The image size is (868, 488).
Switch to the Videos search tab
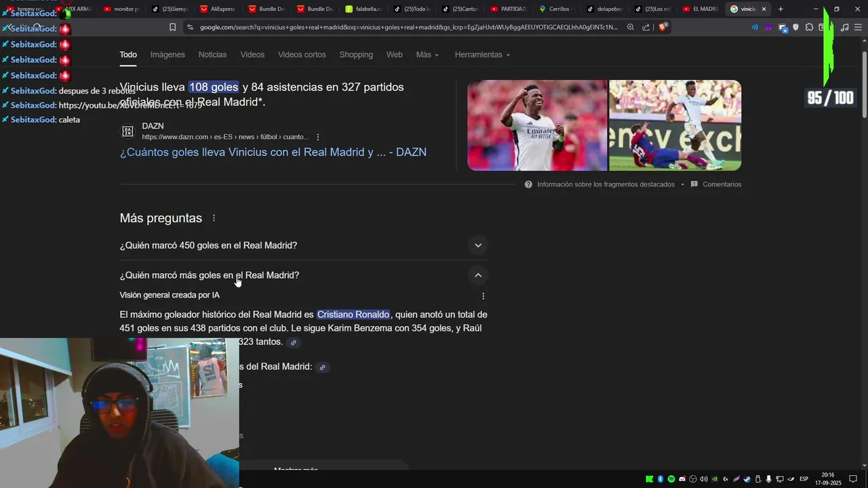click(252, 54)
